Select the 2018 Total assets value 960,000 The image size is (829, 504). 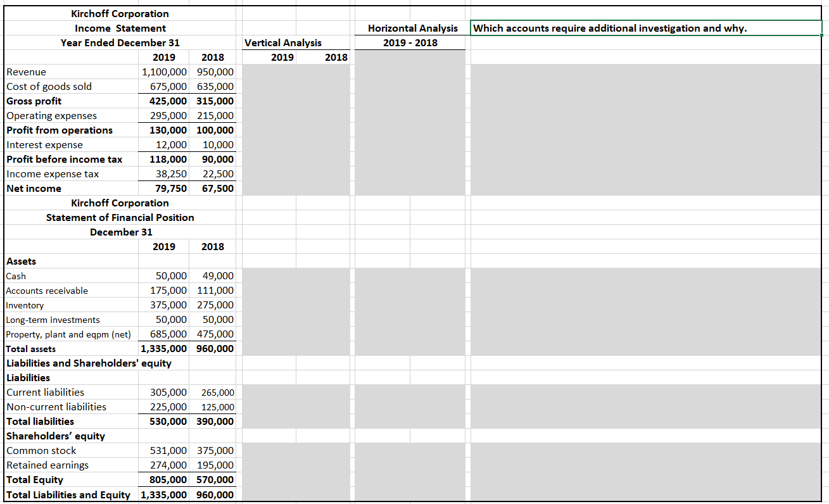215,349
